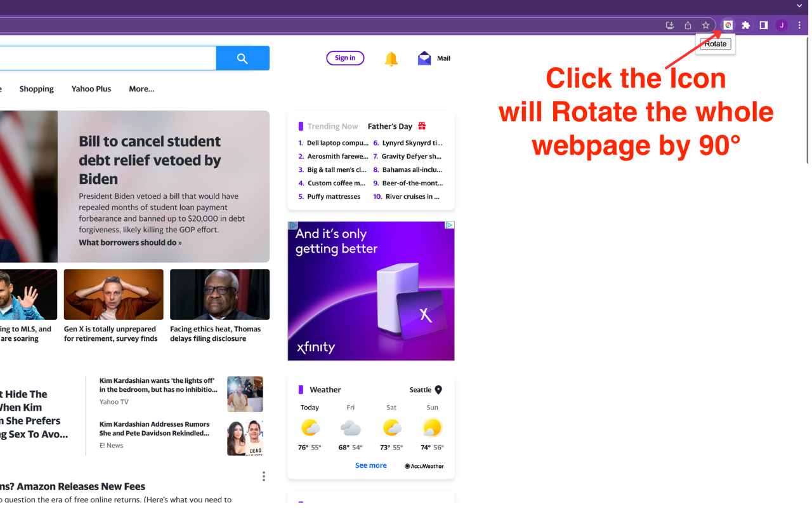
Task: Open 'Kim Kardashian Addresses Rumors' headline
Action: tap(154, 429)
